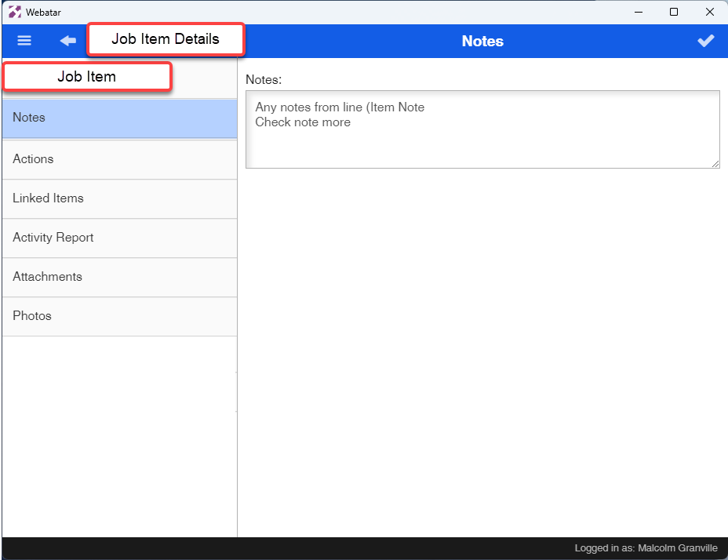Open the Photos section
The width and height of the screenshot is (728, 560).
(120, 316)
